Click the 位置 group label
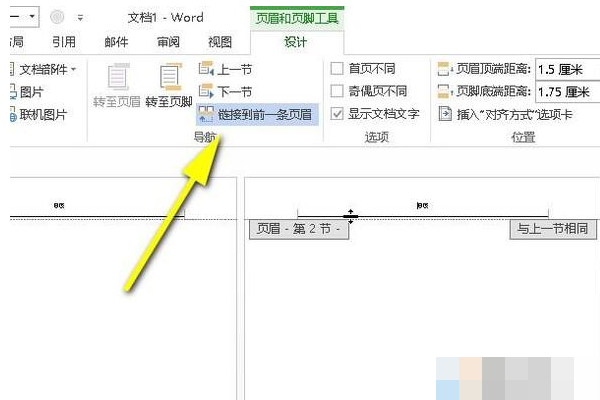600x400 pixels. pyautogui.click(x=523, y=137)
